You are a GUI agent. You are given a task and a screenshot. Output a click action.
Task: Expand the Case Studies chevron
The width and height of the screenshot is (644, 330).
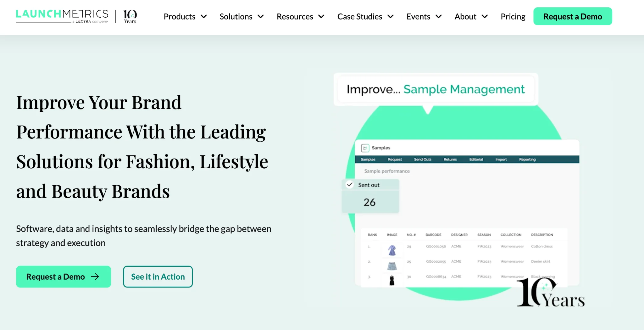coord(391,16)
